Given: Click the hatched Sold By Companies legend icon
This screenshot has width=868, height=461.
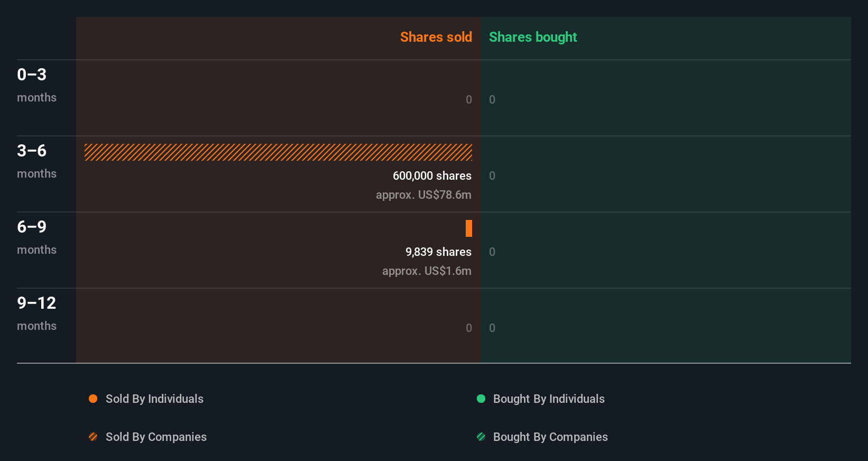Looking at the screenshot, I should click(93, 437).
